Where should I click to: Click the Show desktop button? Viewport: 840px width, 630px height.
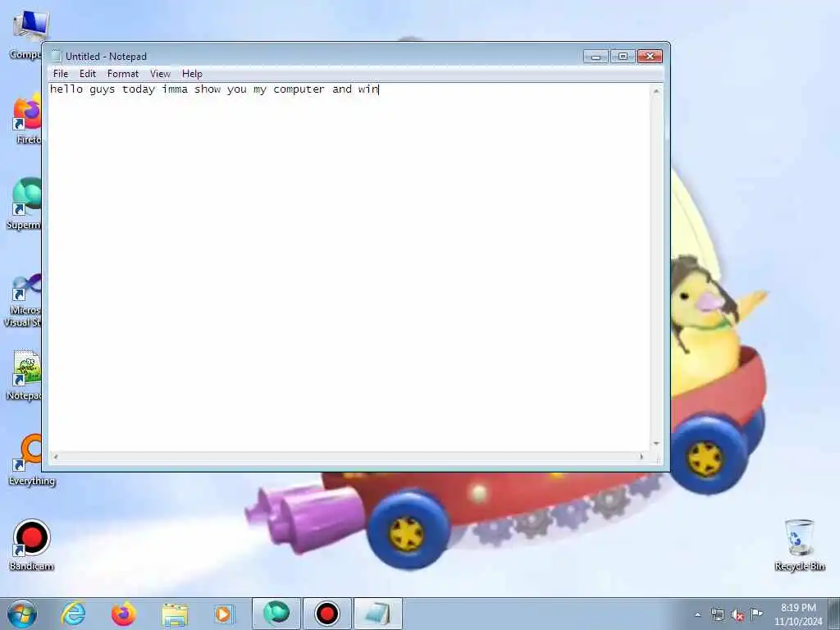click(834, 614)
